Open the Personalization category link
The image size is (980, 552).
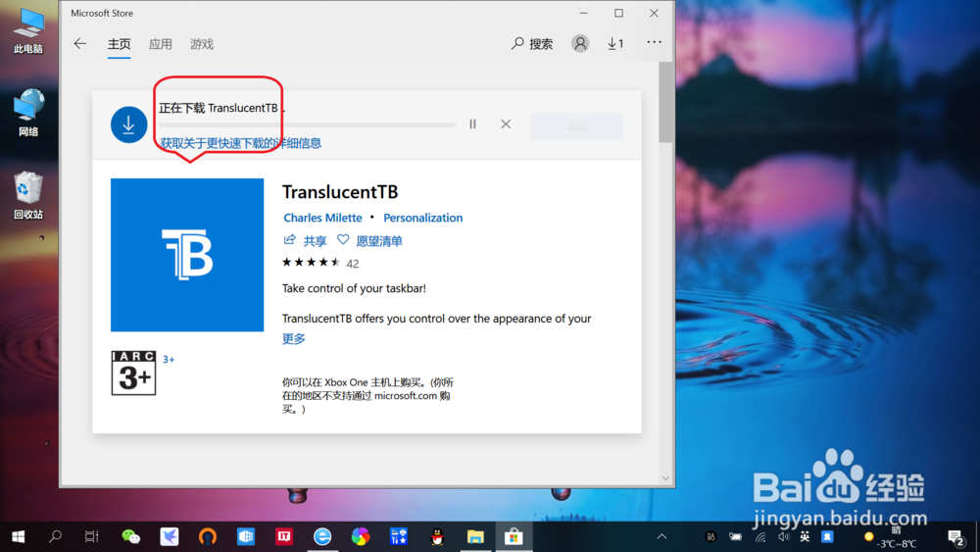[x=423, y=218]
